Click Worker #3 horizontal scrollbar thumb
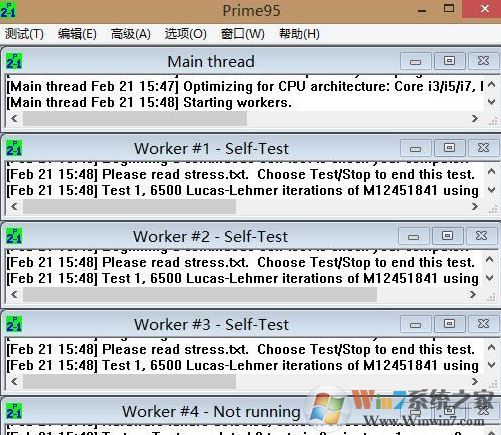This screenshot has width=501, height=435. [129, 381]
